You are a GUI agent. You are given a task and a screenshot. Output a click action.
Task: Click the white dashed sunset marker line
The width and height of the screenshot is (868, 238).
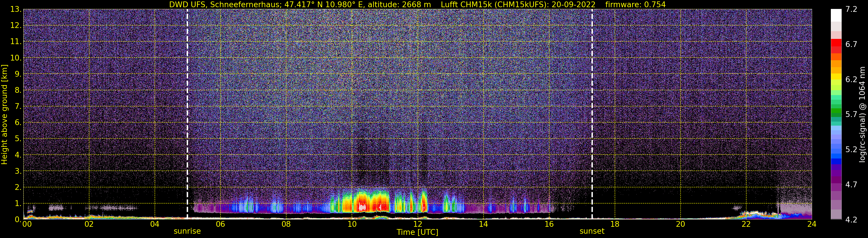[x=592, y=114]
